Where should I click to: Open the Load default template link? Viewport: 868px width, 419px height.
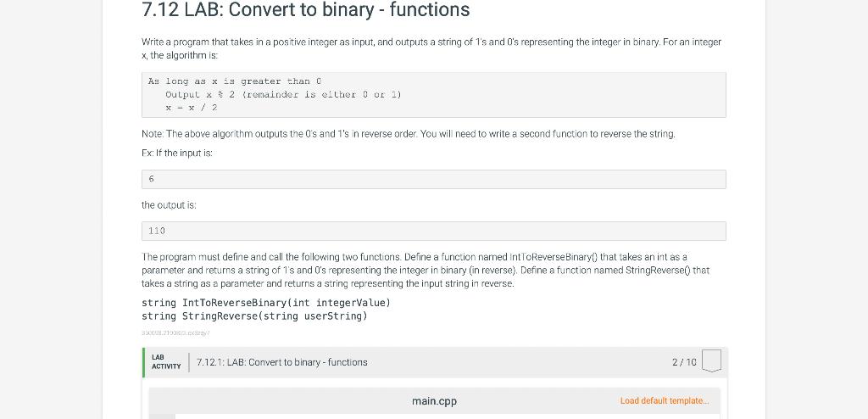pyautogui.click(x=664, y=400)
